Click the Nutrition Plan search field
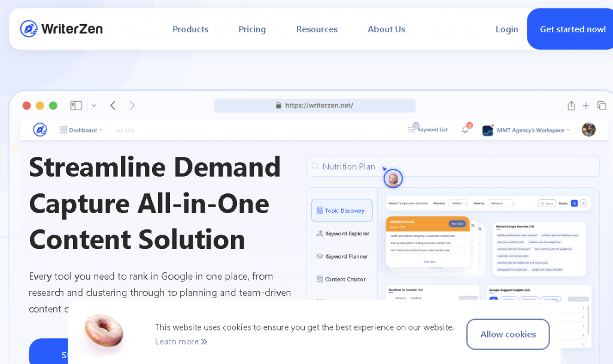Viewport: 613px width, 364px height. coord(453,166)
